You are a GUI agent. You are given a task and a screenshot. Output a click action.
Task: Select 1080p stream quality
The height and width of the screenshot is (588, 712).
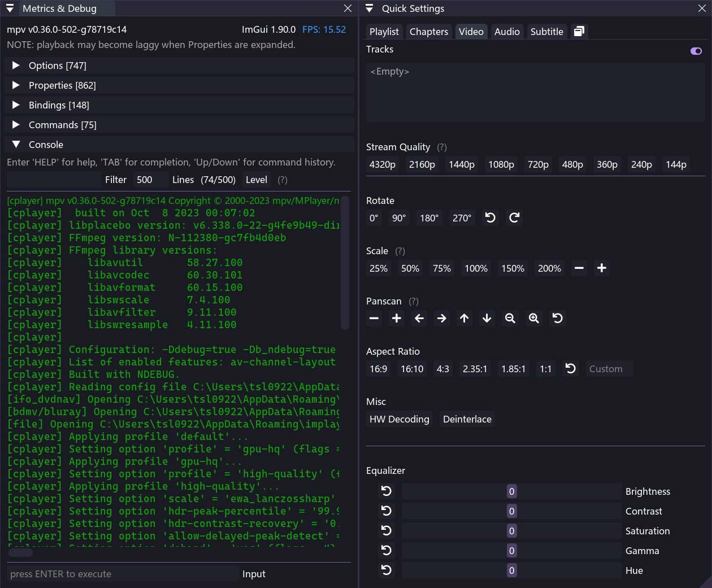pyautogui.click(x=501, y=164)
